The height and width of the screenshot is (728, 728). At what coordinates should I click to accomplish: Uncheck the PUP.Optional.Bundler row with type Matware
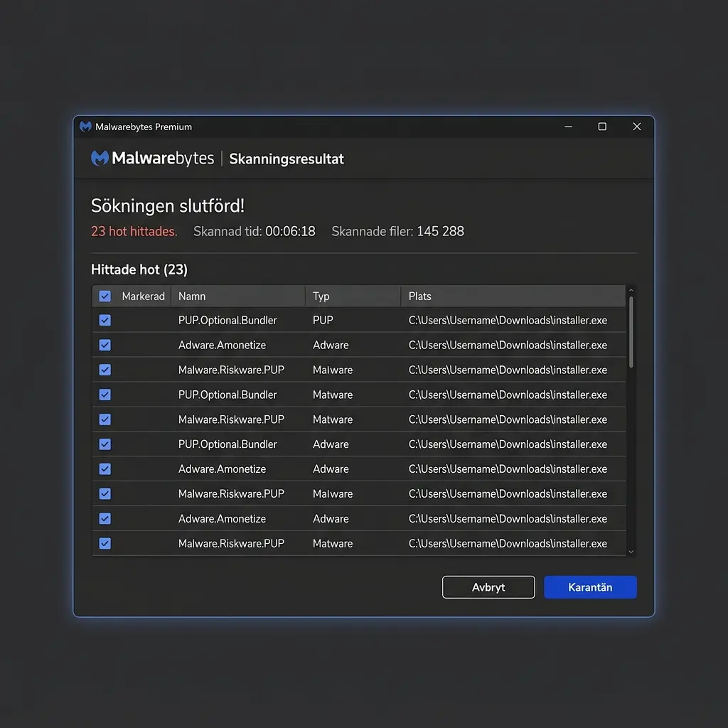pos(105,395)
